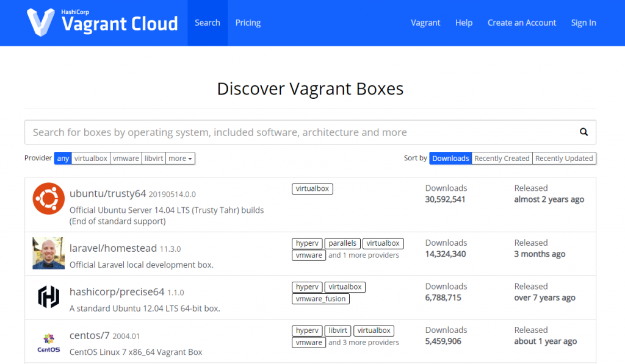Click the laravel/homestead avatar photo
The height and width of the screenshot is (364, 625).
[49, 253]
